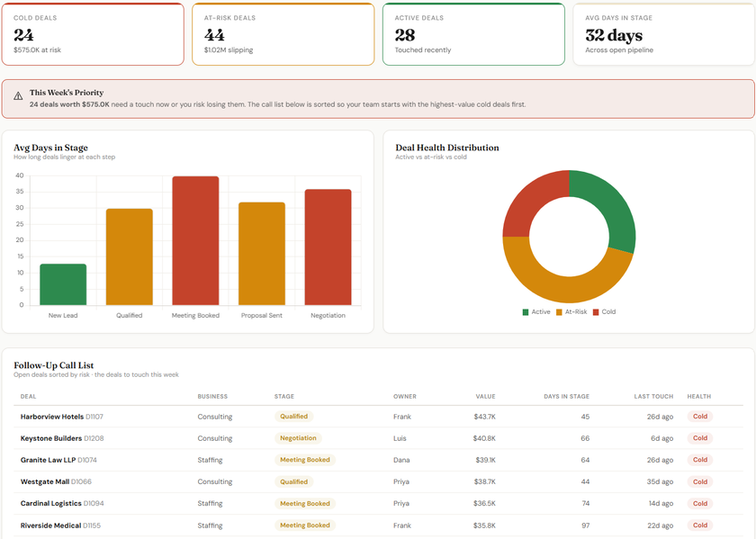This screenshot has width=756, height=539.
Task: Click the $38.7K value cell
Action: coord(484,481)
